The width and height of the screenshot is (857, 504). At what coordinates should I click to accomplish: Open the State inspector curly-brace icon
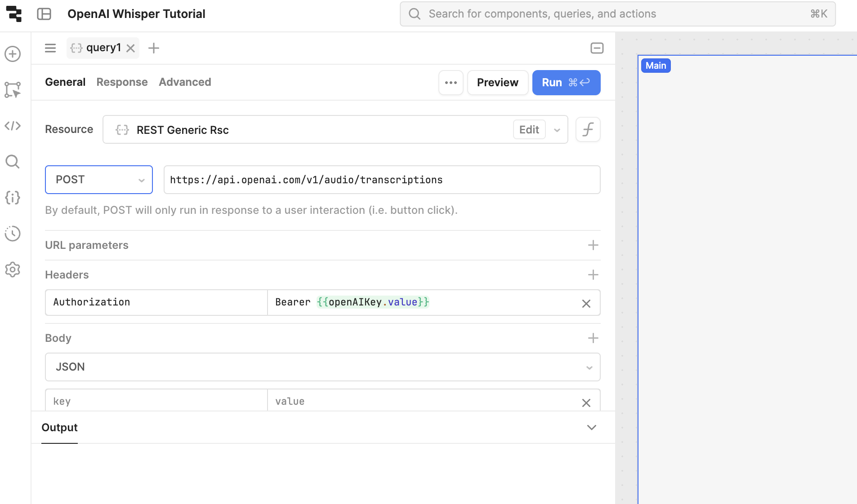click(x=13, y=198)
